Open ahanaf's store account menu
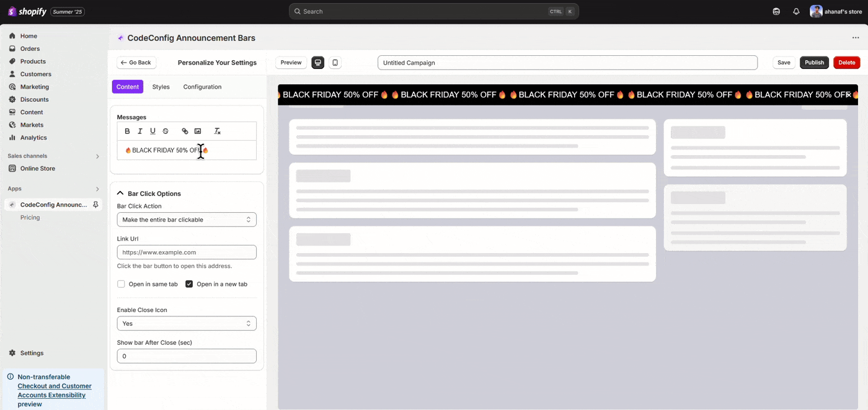Screen dimensions: 868x410 tap(836, 11)
